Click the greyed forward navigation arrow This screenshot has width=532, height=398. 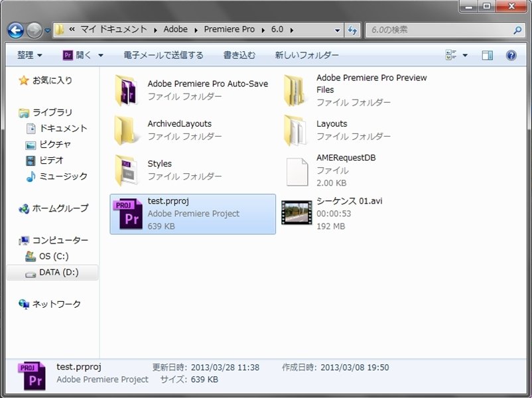click(34, 31)
